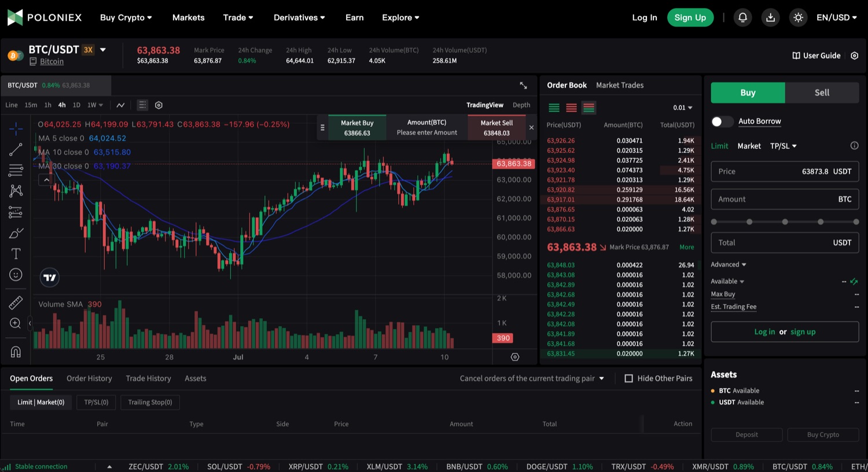Switch to the Sell tab
The image size is (868, 472).
point(822,93)
